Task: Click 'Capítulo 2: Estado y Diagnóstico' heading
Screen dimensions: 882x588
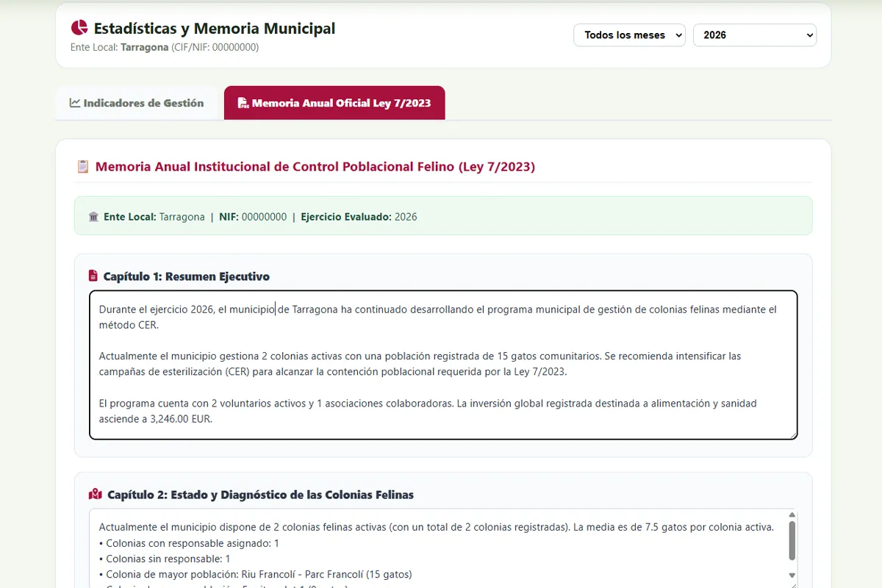Action: 261,495
